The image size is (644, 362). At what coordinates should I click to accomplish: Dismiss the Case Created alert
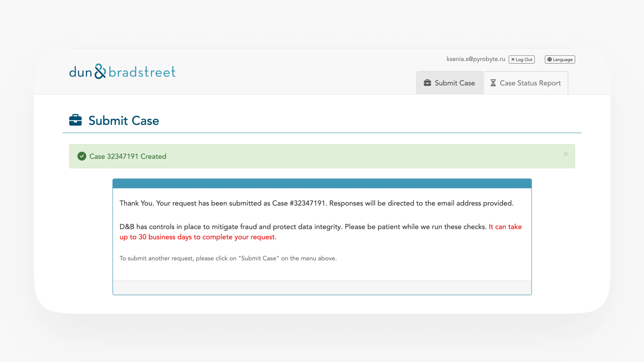pyautogui.click(x=566, y=154)
